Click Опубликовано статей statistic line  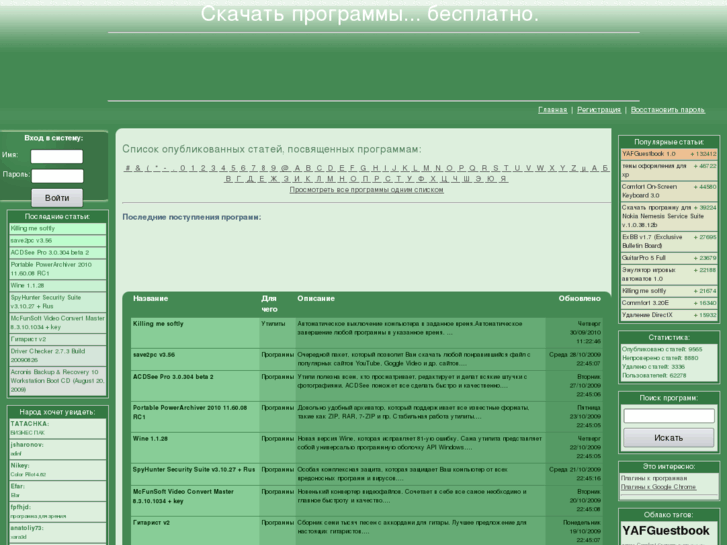(662, 349)
